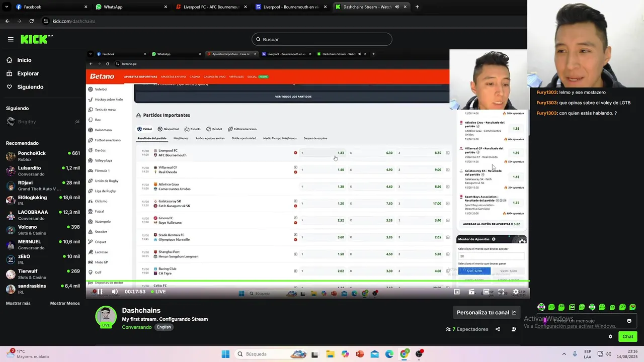Click the Dashchains channel avatar
Viewport: 644px width, 362px height.
tap(106, 317)
